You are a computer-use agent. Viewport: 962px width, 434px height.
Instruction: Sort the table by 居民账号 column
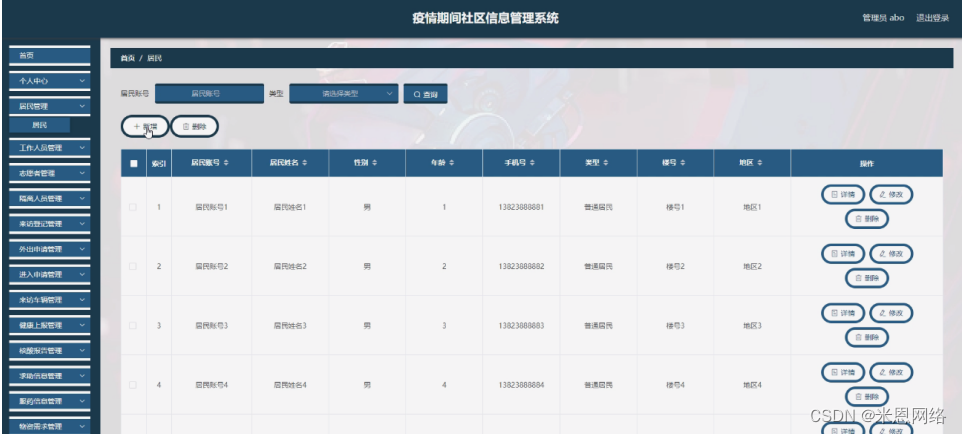[x=226, y=163]
